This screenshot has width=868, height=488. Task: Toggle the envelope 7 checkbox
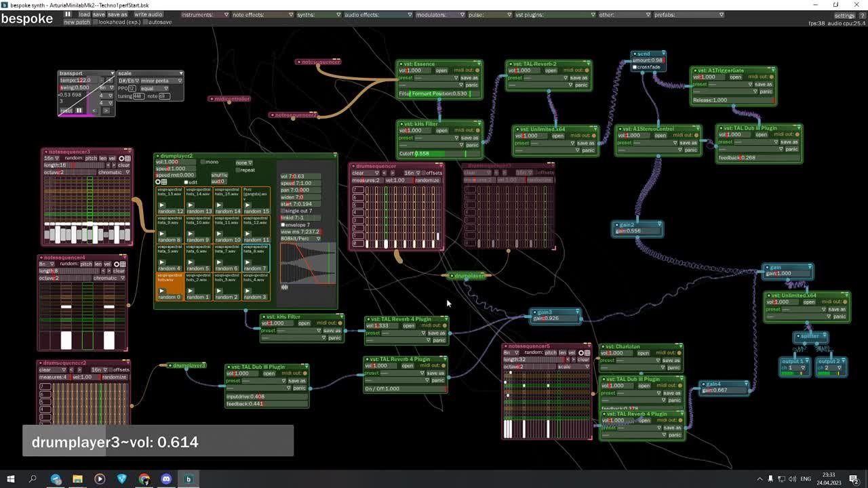click(283, 224)
